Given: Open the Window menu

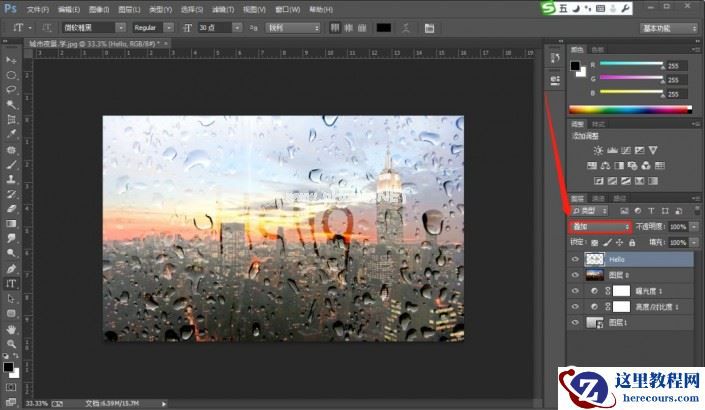Looking at the screenshot, I should tap(288, 9).
